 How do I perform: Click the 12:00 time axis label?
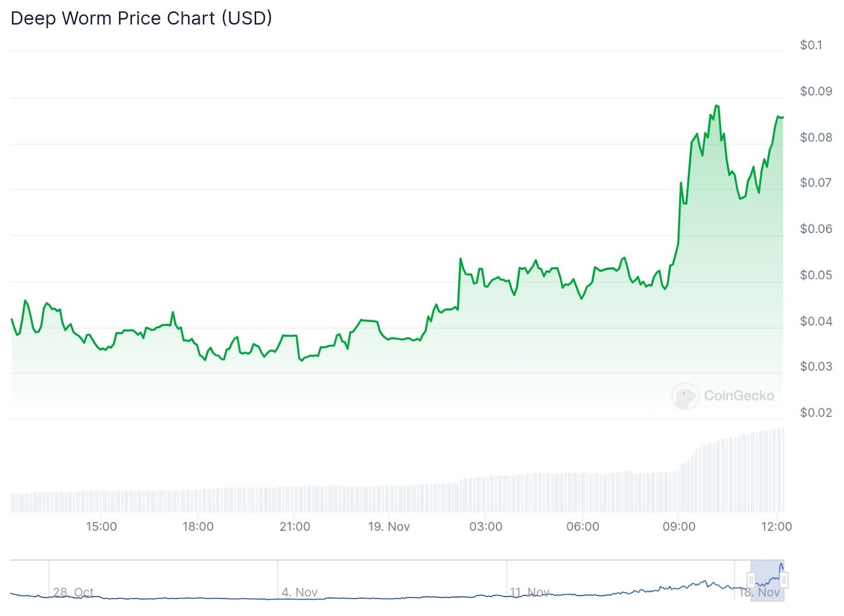pyautogui.click(x=776, y=526)
